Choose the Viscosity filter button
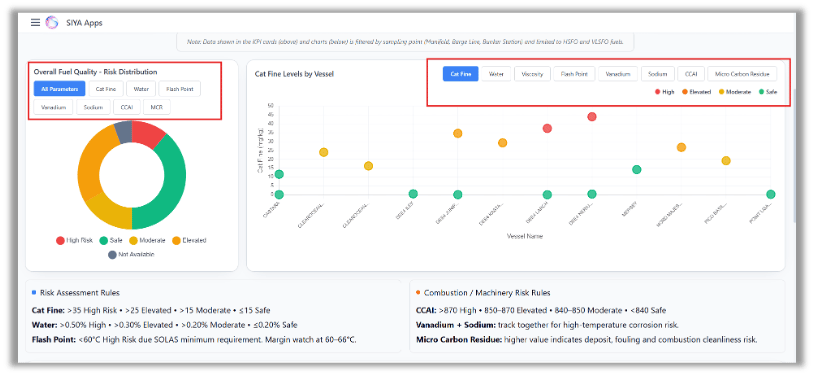815x375 pixels. (532, 74)
